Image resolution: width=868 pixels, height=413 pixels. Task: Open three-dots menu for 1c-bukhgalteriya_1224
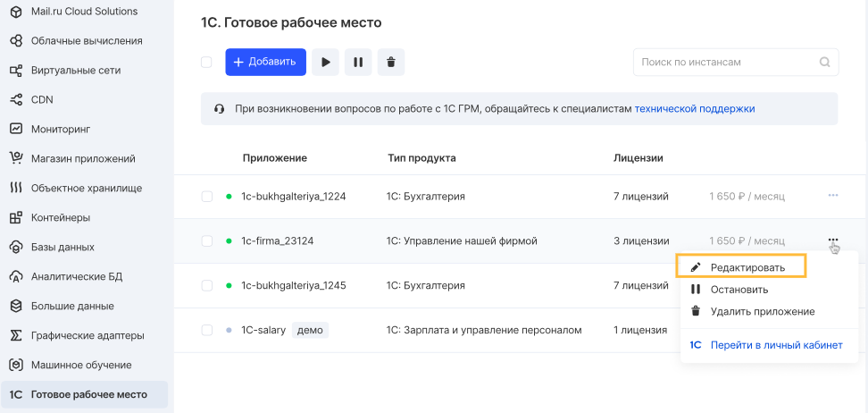pos(833,196)
